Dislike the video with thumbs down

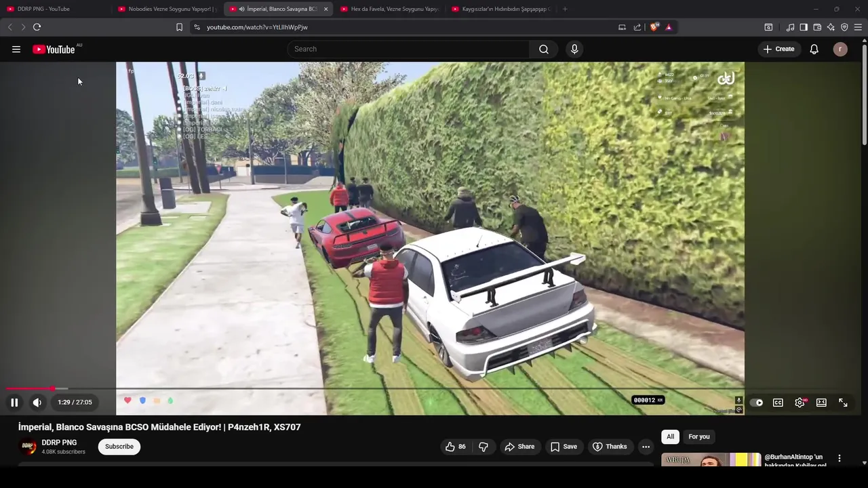tap(484, 447)
